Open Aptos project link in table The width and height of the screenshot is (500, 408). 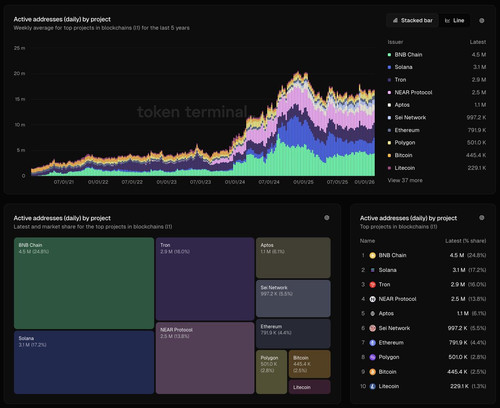tap(386, 313)
